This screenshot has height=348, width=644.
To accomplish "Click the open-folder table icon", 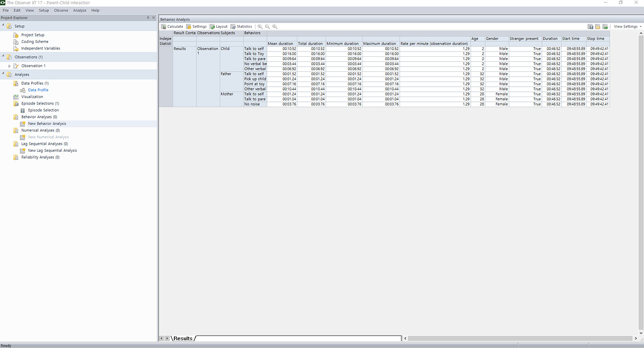I will tap(597, 26).
